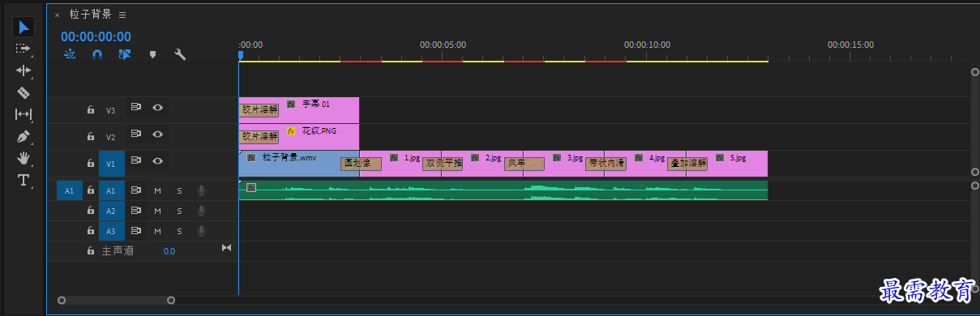Select the Type (T) tool
This screenshot has height=316, width=980.
coord(24,180)
